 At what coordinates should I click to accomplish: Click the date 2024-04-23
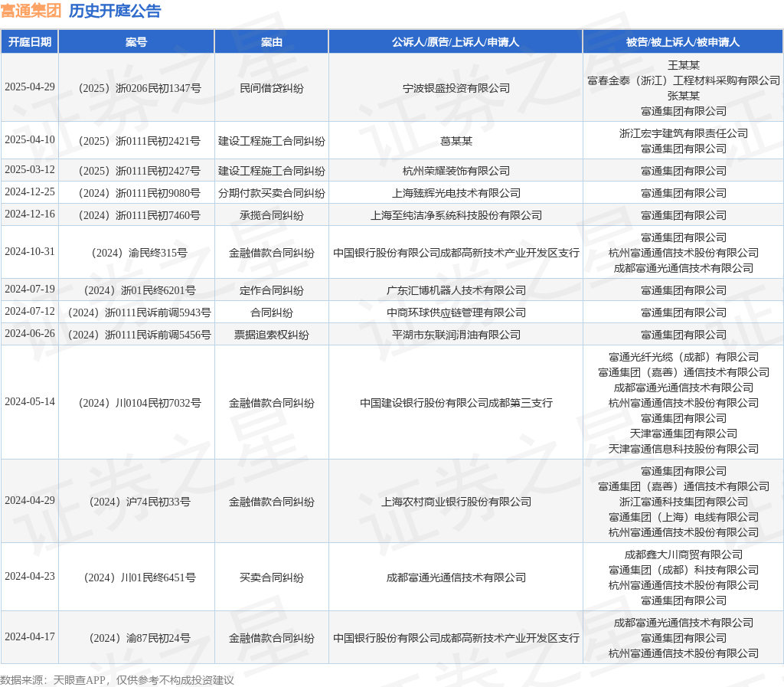point(30,576)
